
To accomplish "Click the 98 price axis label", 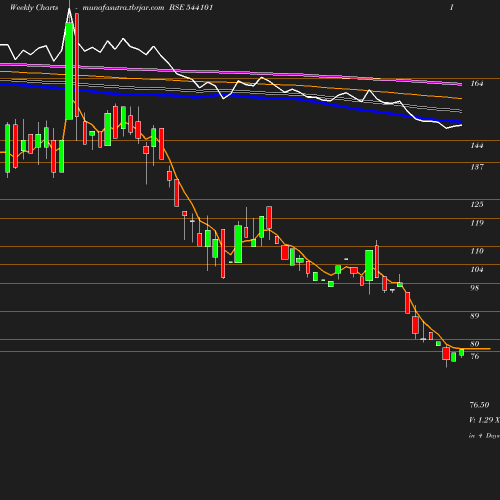I will [475, 288].
